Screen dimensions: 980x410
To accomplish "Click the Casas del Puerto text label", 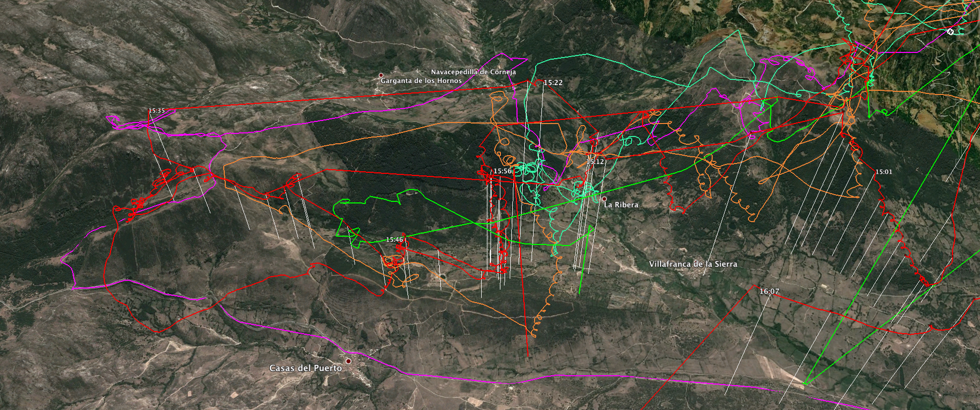I will click(x=306, y=368).
